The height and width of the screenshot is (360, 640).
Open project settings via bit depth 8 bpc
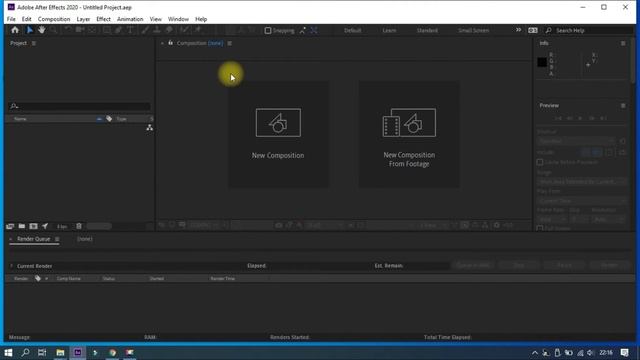62,227
